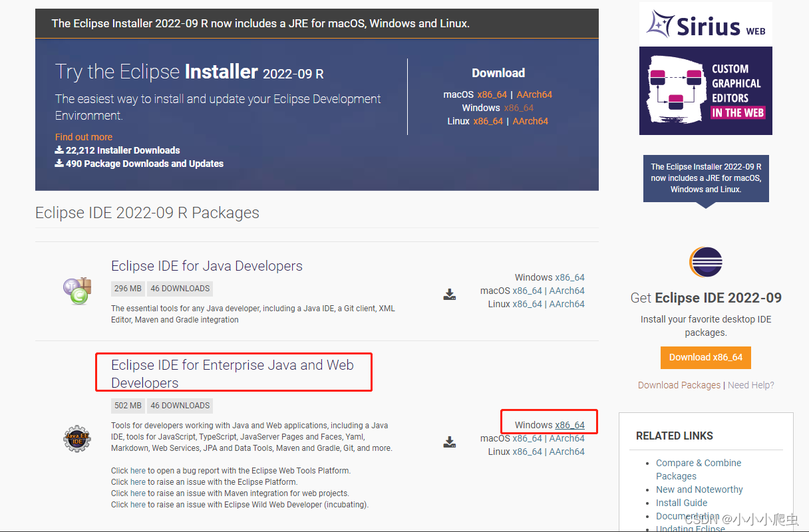Click here link for Wild Web Developer issue
The width and height of the screenshot is (809, 532).
138,504
